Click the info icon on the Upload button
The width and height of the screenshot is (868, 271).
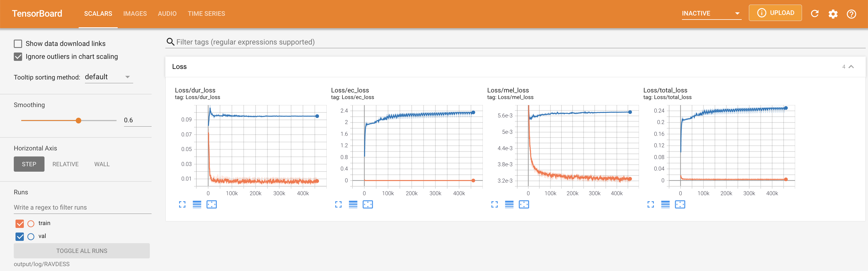coord(761,13)
